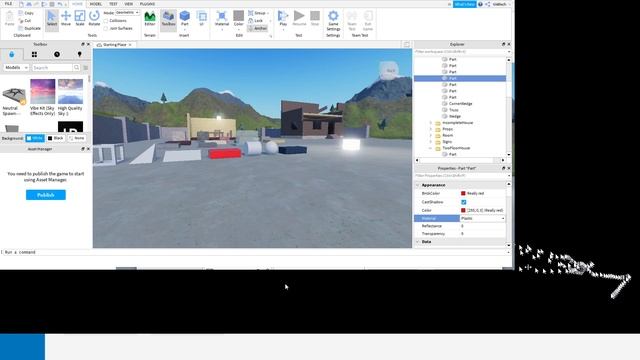Click the Toolbox search magnifier icon

click(x=76, y=67)
